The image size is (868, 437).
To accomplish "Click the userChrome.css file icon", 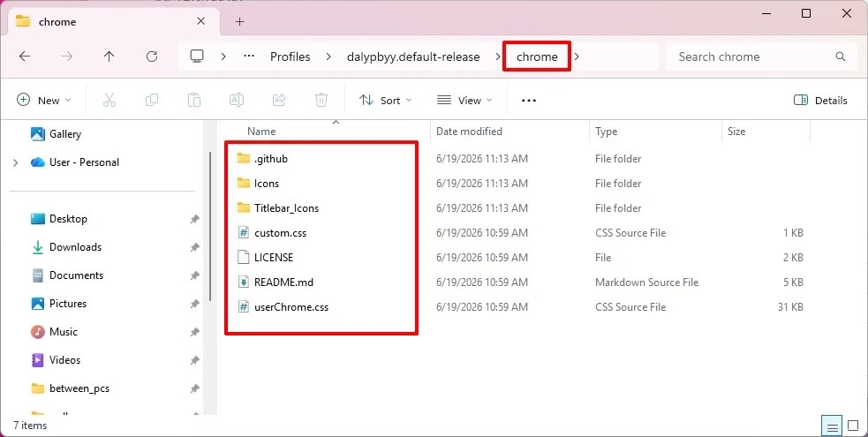I will (244, 307).
